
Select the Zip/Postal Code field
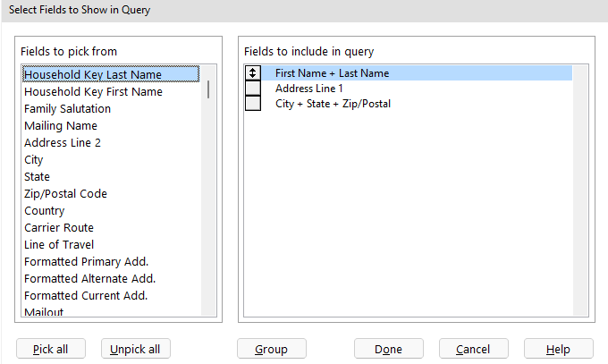[65, 194]
